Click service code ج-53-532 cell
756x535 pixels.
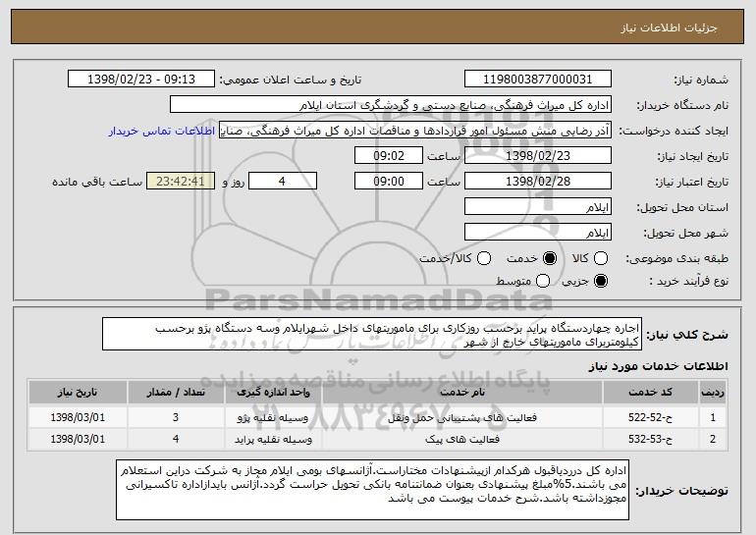click(650, 439)
